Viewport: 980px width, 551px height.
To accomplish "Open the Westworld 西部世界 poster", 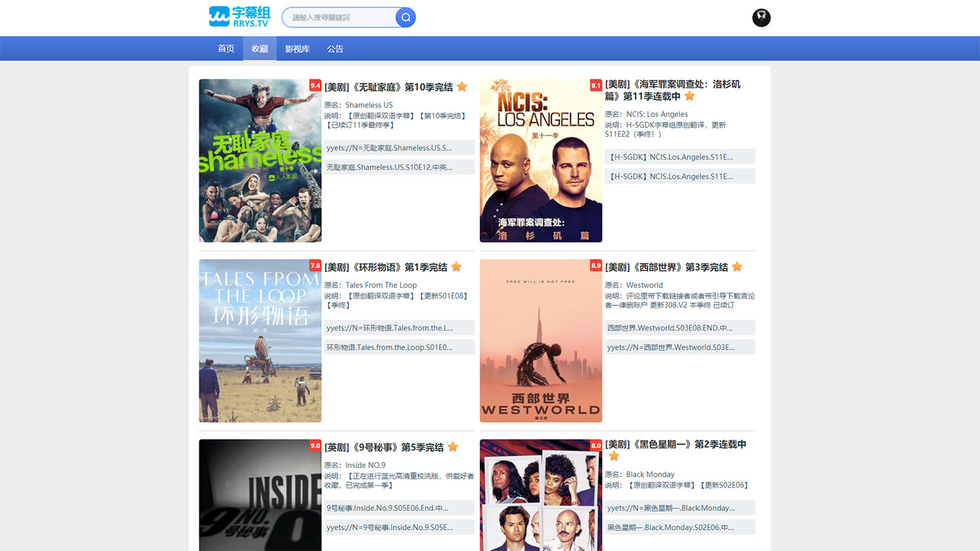I will pyautogui.click(x=541, y=341).
